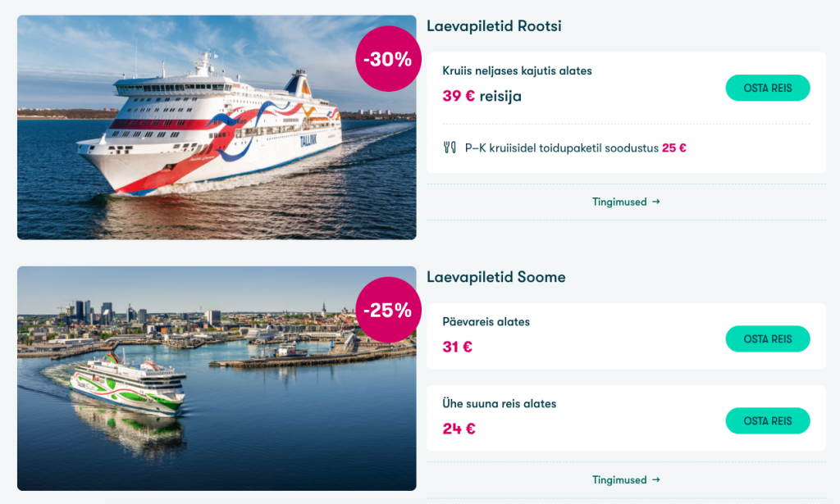840x504 pixels.
Task: Click the fork and knife meal package icon
Action: (x=449, y=148)
